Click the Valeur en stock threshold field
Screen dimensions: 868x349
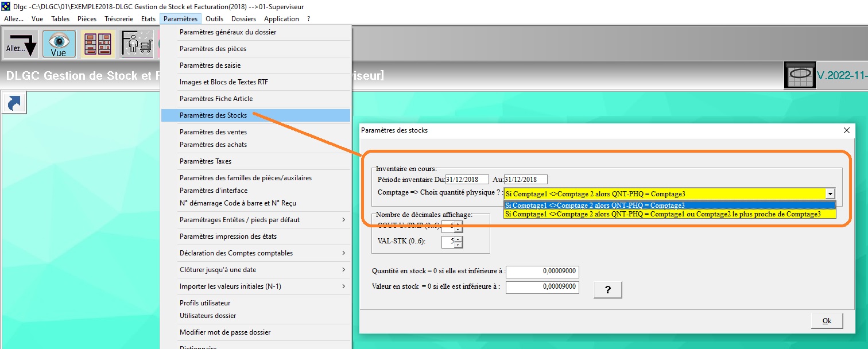[542, 287]
